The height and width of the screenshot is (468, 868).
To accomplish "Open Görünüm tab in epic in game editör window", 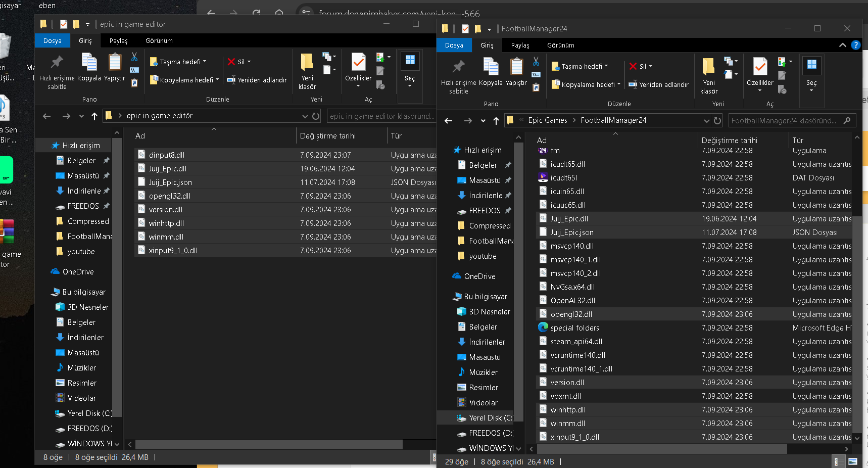I will point(159,40).
